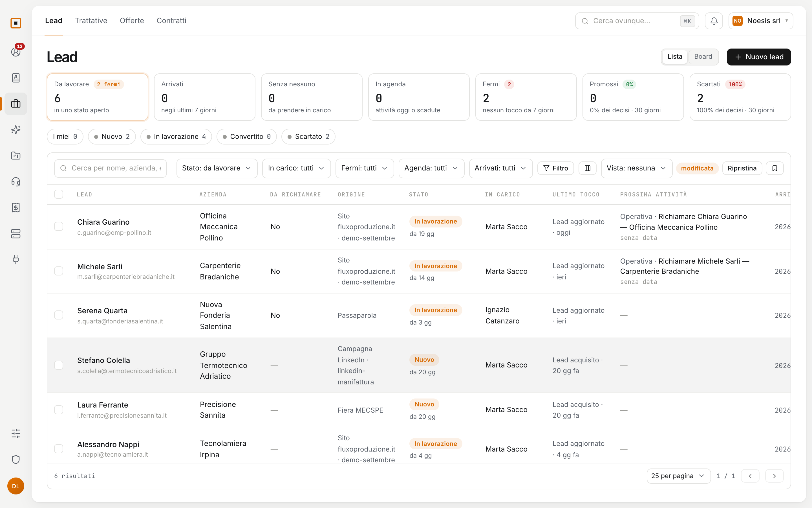The width and height of the screenshot is (812, 508).
Task: Switch to the Offerte tab
Action: (x=132, y=21)
